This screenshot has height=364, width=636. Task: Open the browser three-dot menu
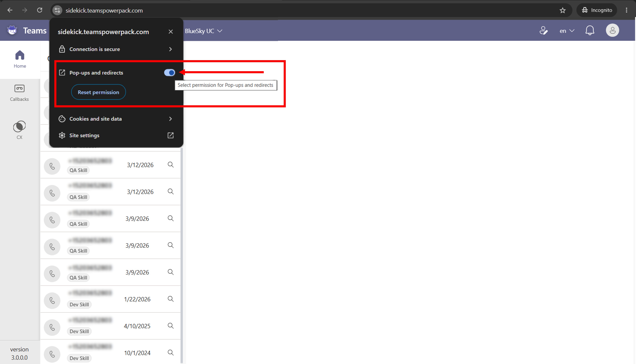626,10
